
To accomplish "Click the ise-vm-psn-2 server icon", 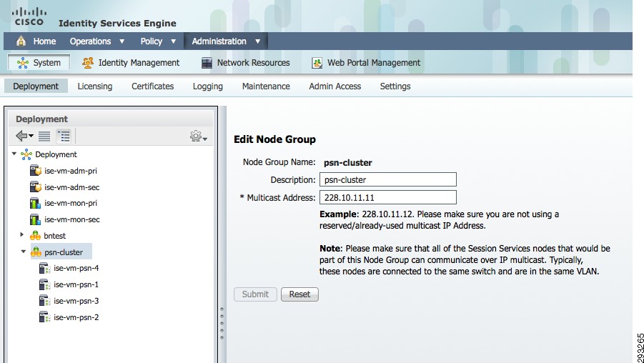I will [44, 317].
